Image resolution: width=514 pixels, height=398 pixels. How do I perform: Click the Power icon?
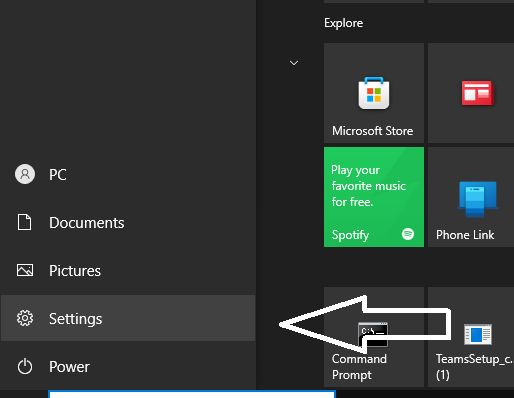point(25,366)
